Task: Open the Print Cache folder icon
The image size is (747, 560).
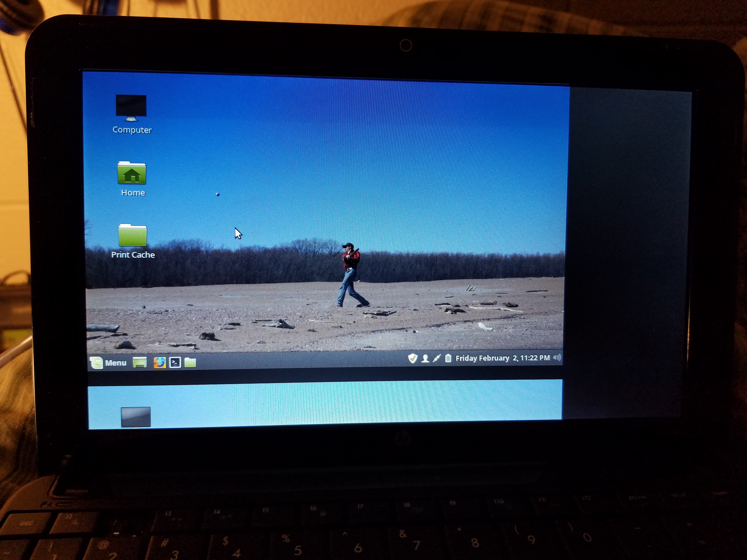Action: coord(133,235)
